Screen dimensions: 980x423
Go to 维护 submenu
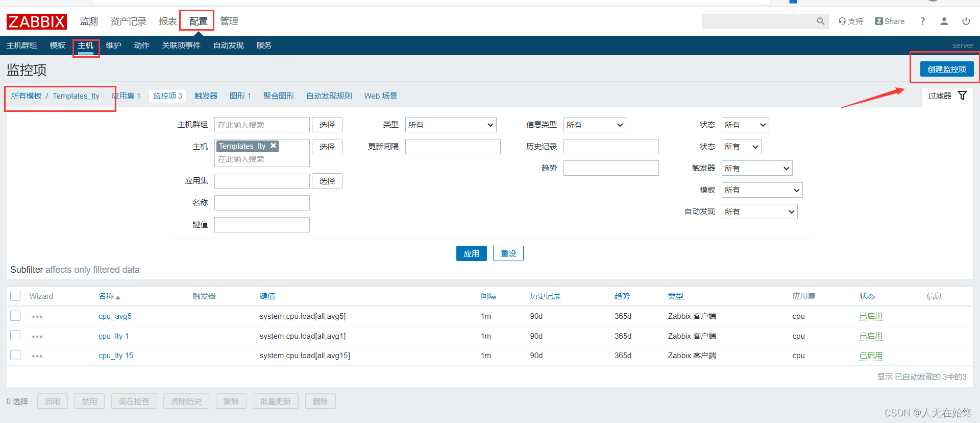113,45
